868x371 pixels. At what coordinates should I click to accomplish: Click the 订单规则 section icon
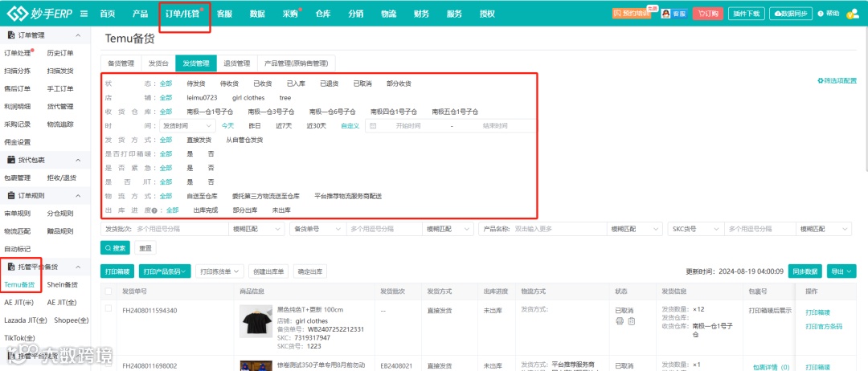coord(11,196)
